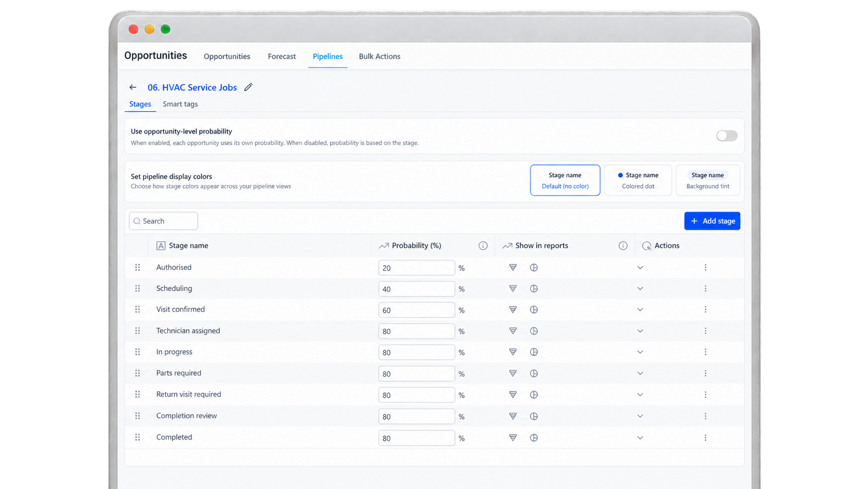868x489 pixels.
Task: Toggle pie chart reporting for Authorised
Action: (533, 268)
